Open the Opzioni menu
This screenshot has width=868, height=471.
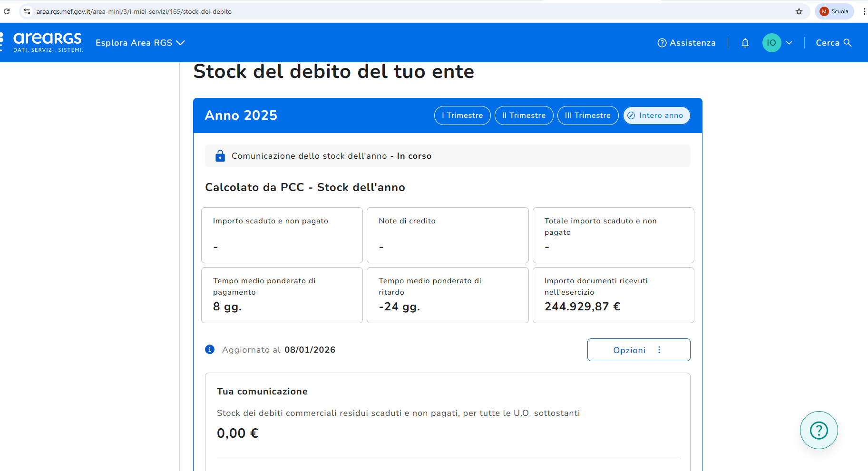638,350
